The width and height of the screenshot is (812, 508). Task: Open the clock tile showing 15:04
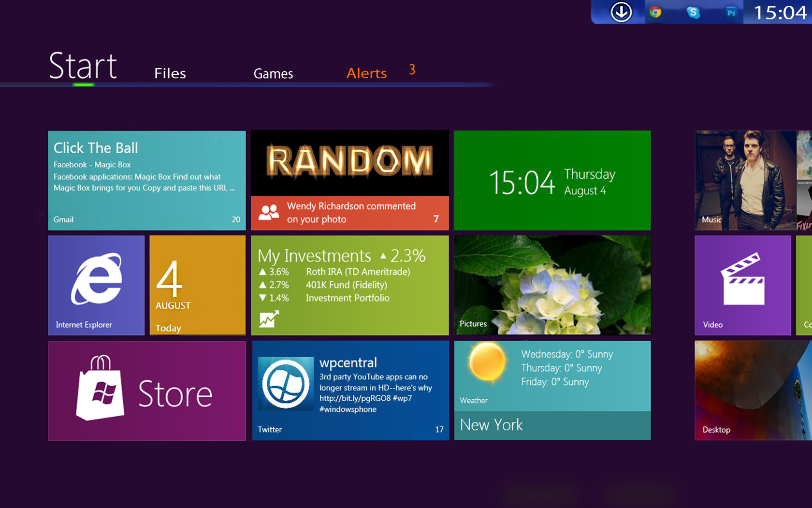(x=552, y=180)
